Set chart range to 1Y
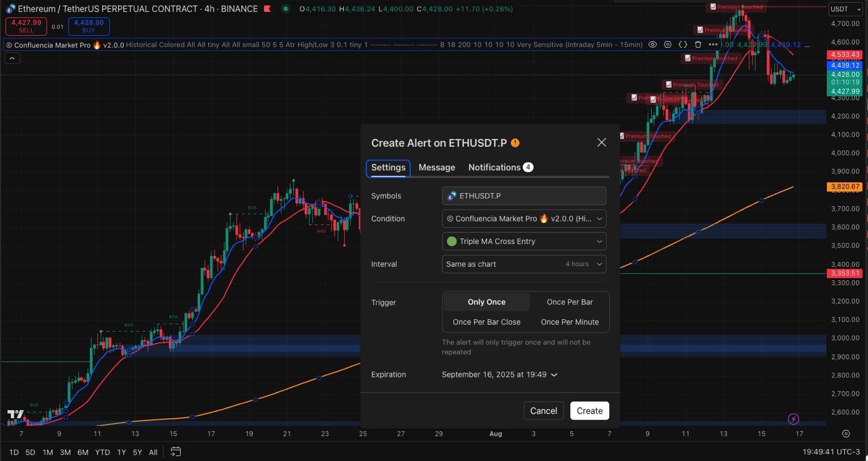Viewport: 868px width, 461px height. 121,453
